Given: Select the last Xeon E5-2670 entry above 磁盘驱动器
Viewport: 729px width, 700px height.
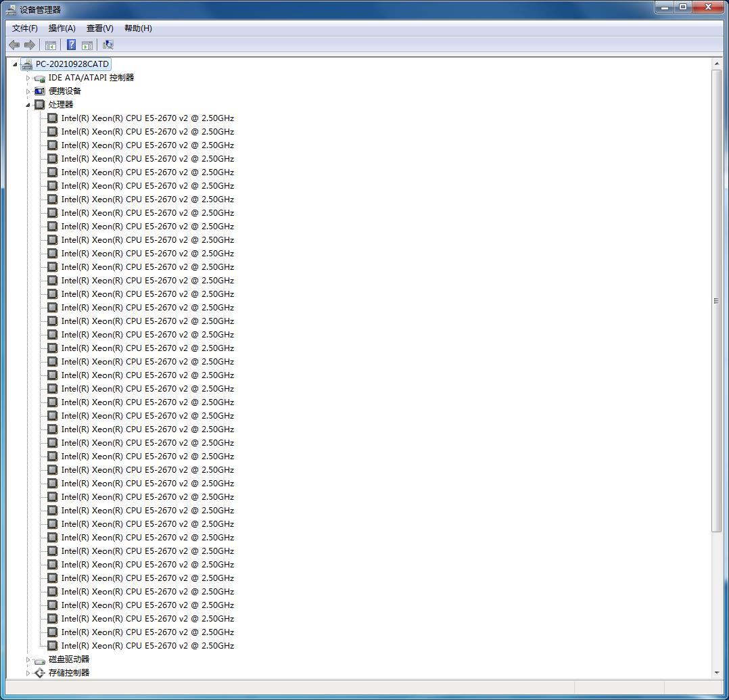Looking at the screenshot, I should 147,646.
